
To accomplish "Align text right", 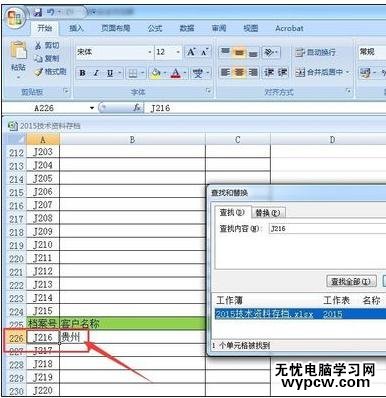I will pyautogui.click(x=253, y=72).
